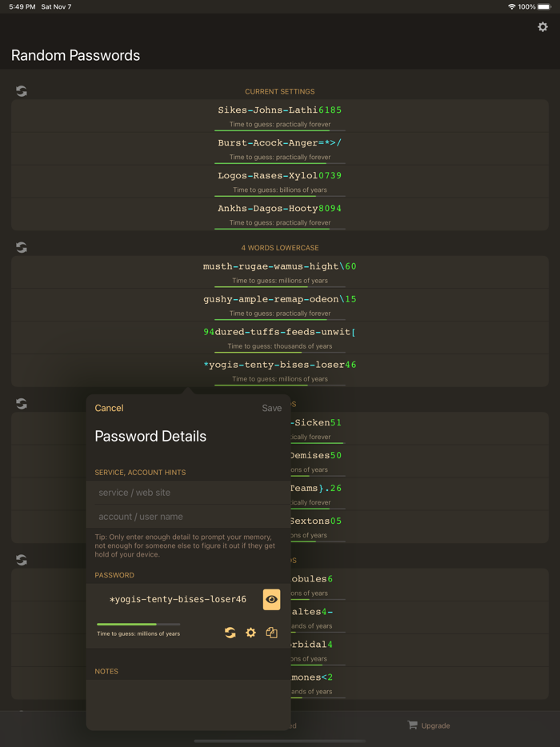Regenerate passwords in 4 Words Lowercase section
Viewport: 560px width, 747px height.
(x=21, y=247)
